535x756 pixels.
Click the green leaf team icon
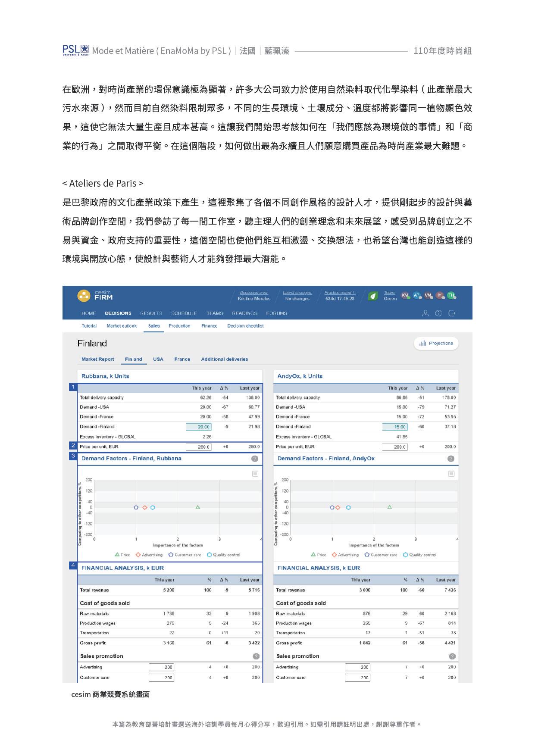coord(373,296)
